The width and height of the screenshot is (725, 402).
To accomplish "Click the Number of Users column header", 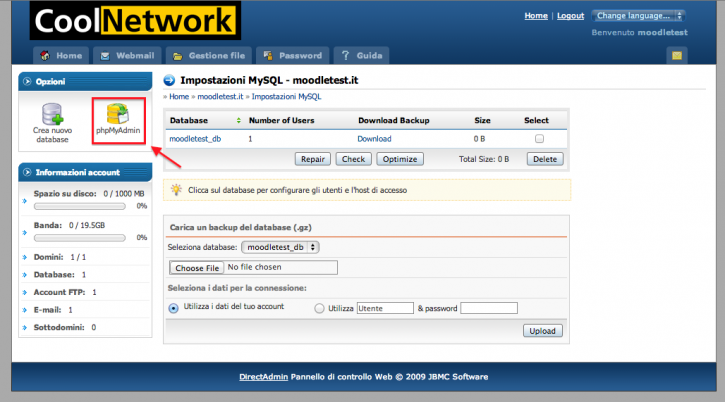I will (x=282, y=120).
